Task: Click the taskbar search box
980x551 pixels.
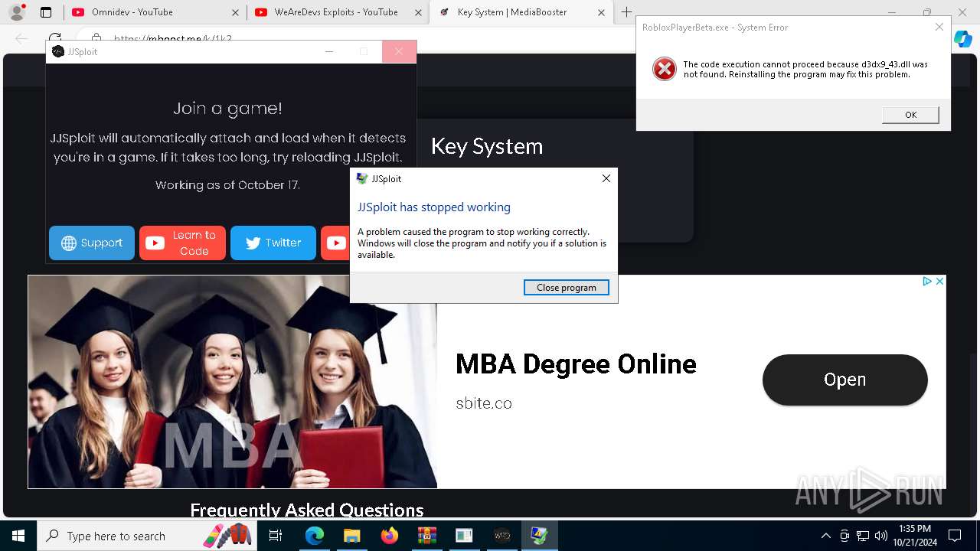Action: 147,536
